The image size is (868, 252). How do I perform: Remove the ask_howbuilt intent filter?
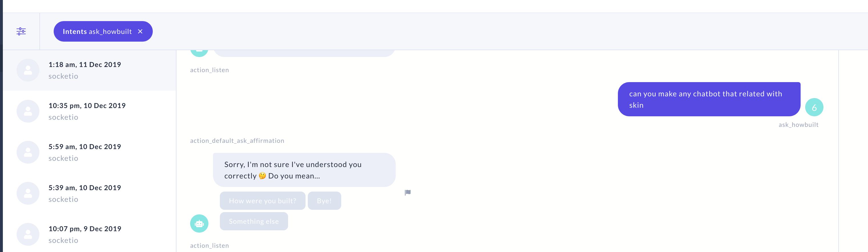[140, 31]
